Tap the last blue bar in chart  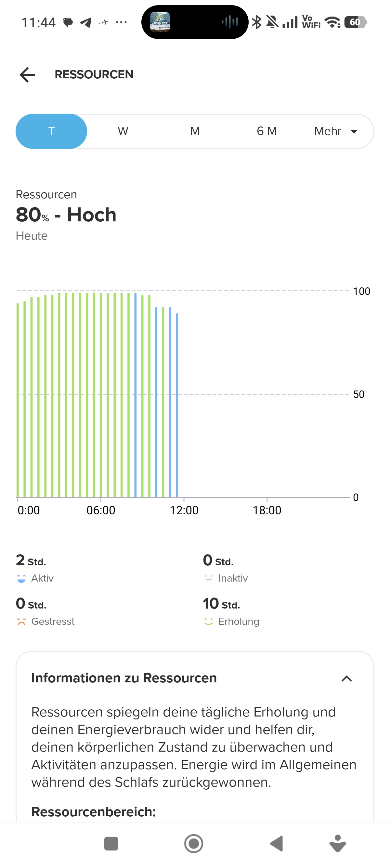click(x=177, y=404)
